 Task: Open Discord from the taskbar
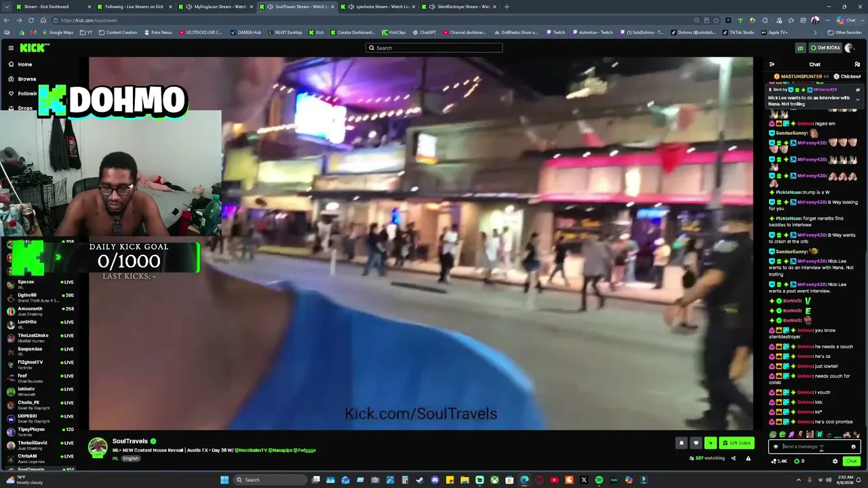tap(435, 480)
